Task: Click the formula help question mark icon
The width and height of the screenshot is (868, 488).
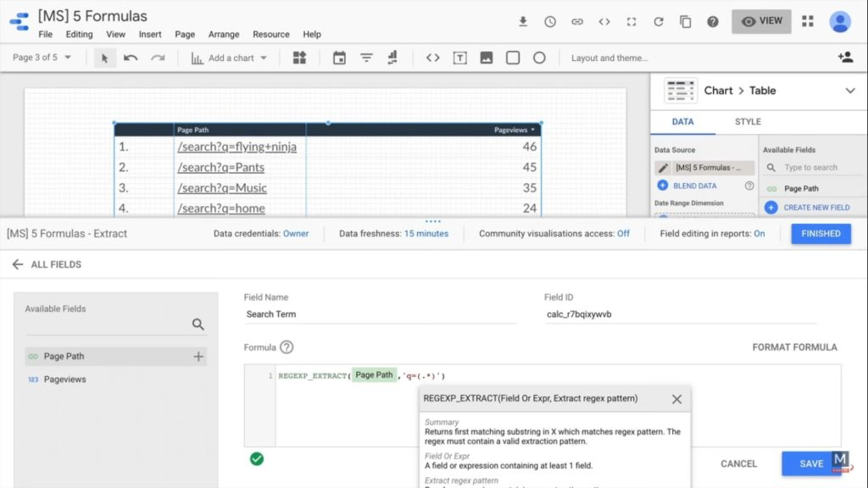Action: [287, 347]
